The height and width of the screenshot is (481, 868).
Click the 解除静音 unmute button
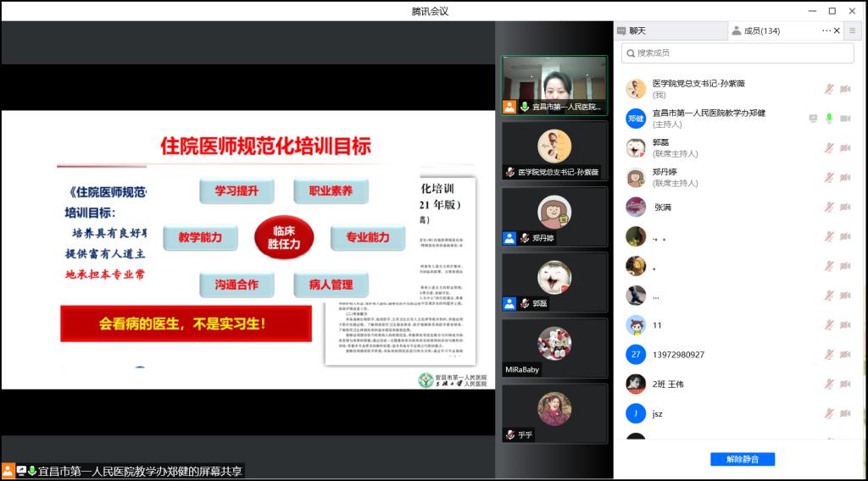743,459
